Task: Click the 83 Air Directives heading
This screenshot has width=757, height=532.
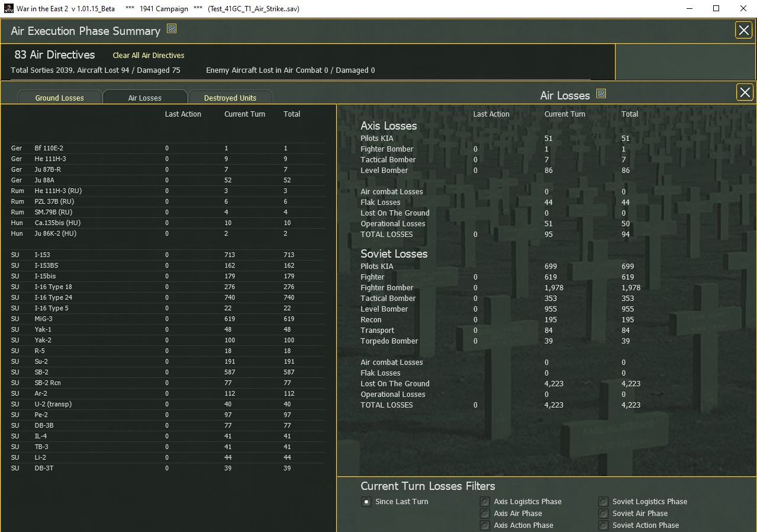Action: (54, 54)
